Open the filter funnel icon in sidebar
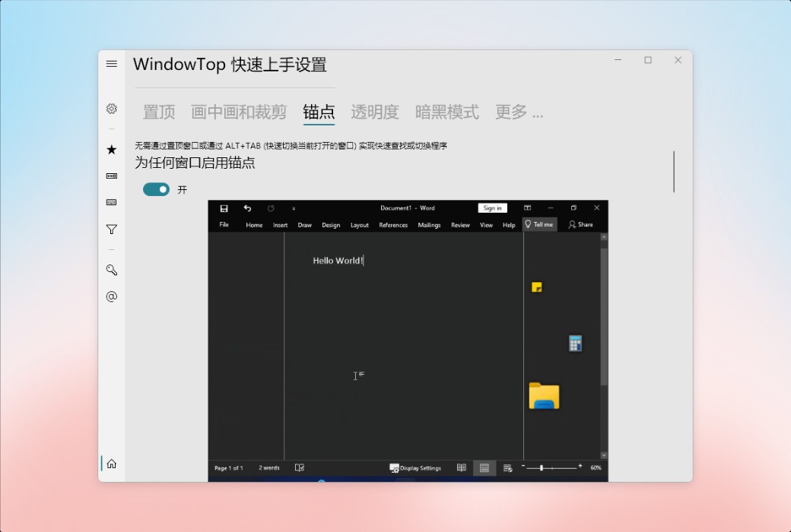 click(x=112, y=230)
